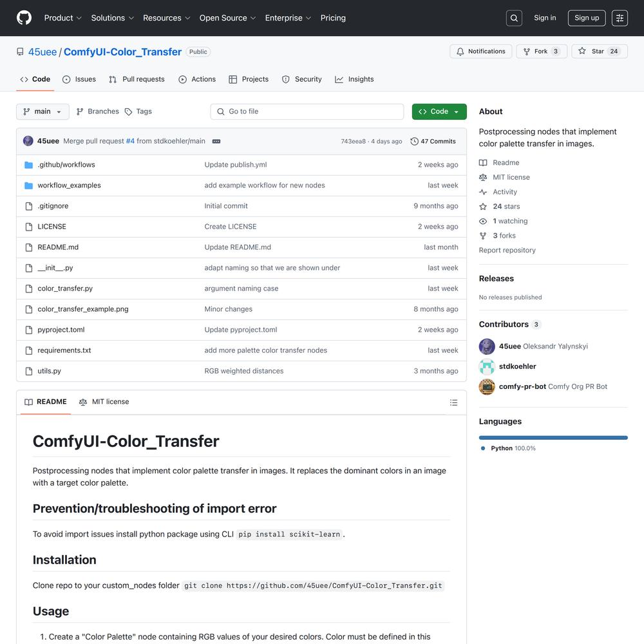Click the watching eye icon
644x644 pixels.
click(483, 221)
